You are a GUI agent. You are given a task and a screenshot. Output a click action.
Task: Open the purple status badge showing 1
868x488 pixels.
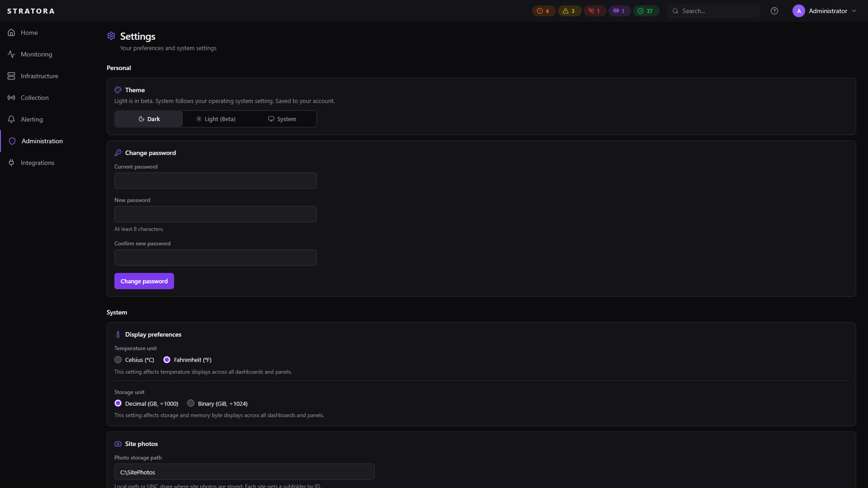coord(619,11)
